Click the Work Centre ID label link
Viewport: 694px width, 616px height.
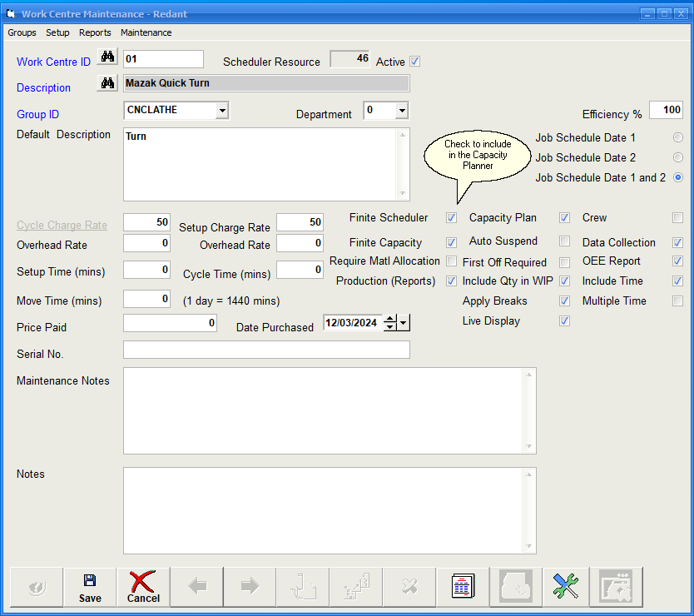(x=53, y=62)
